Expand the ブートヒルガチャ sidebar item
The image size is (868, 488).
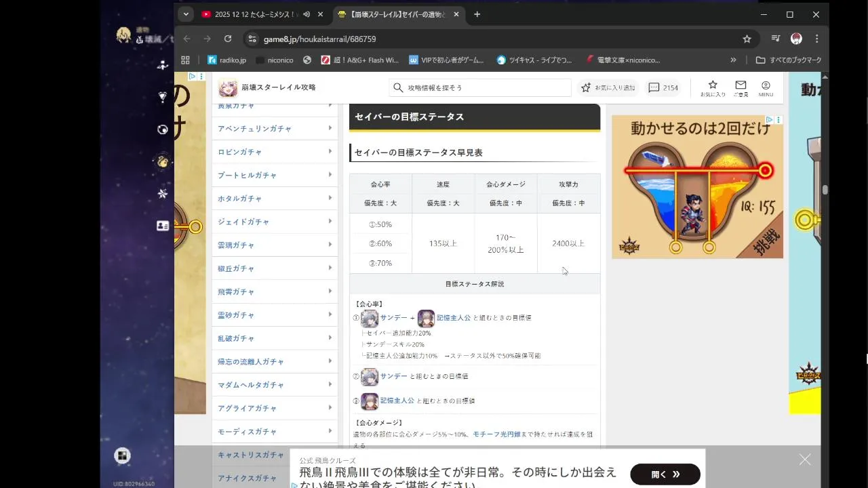pos(275,175)
